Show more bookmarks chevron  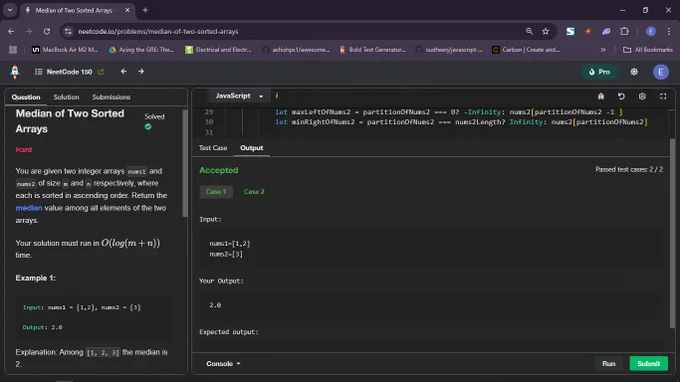point(603,50)
